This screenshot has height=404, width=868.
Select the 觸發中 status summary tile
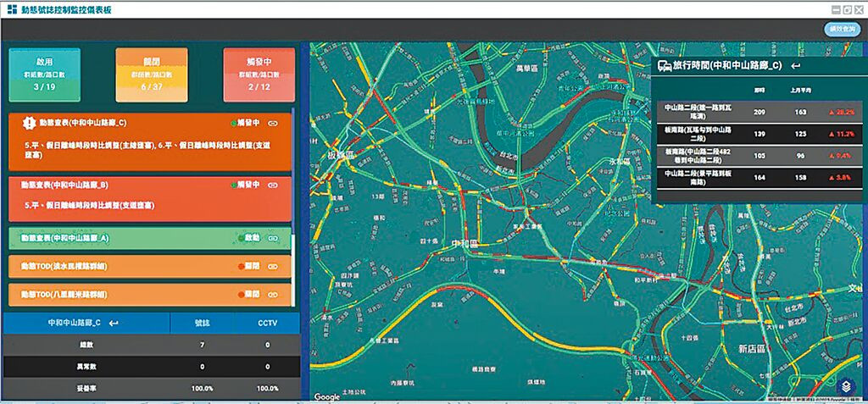(259, 75)
